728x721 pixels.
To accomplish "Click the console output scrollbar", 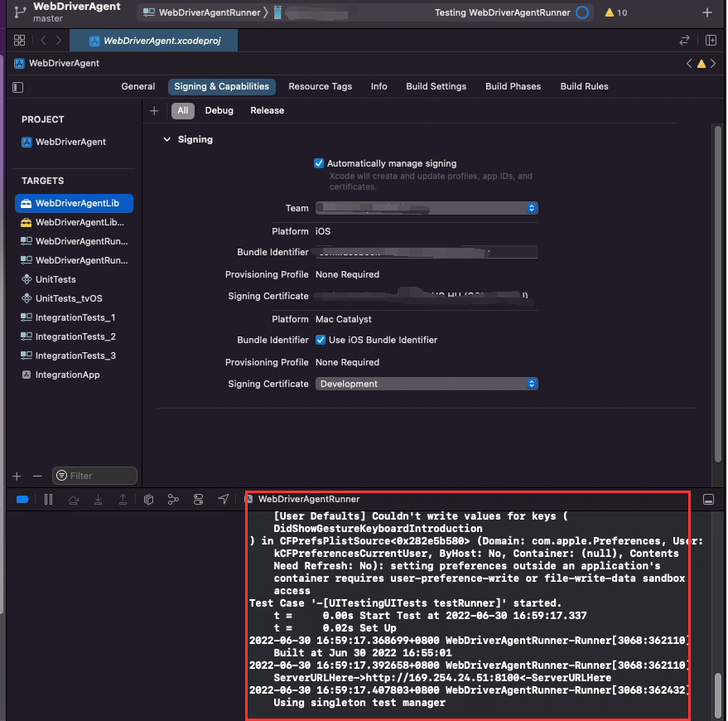I will (x=718, y=694).
